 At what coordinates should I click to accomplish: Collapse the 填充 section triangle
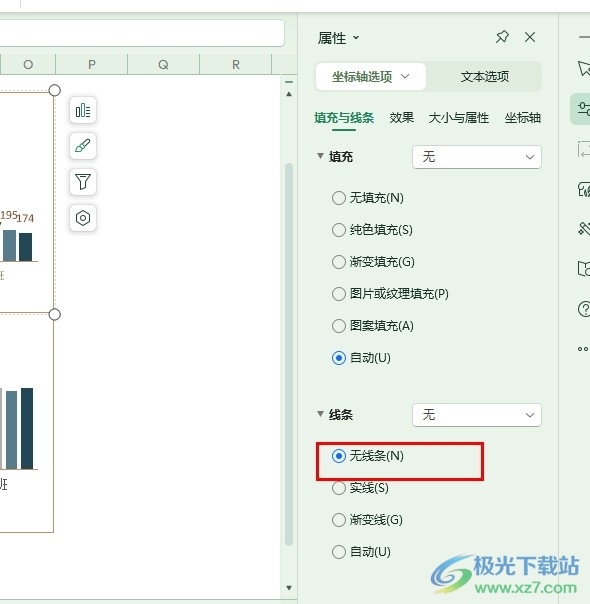[320, 156]
